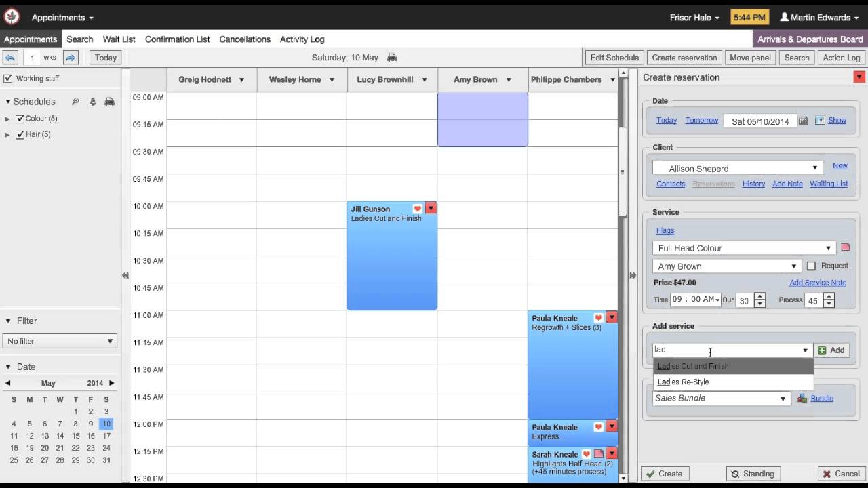Click the Move panel button
This screenshot has height=488, width=868.
(x=750, y=58)
